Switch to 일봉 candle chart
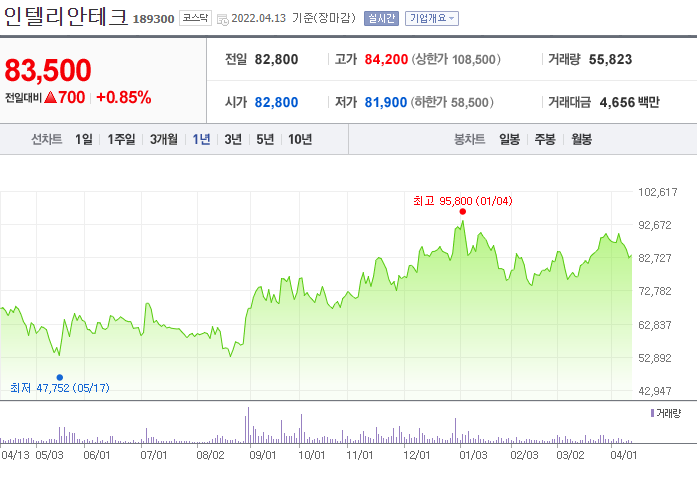 509,140
